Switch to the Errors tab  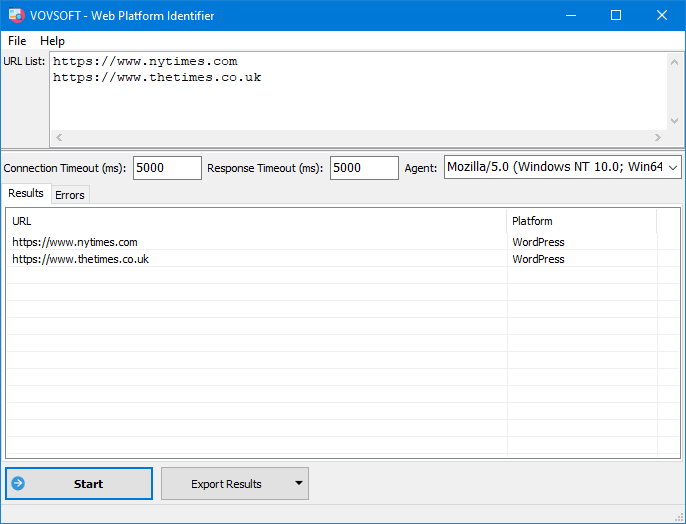point(70,195)
